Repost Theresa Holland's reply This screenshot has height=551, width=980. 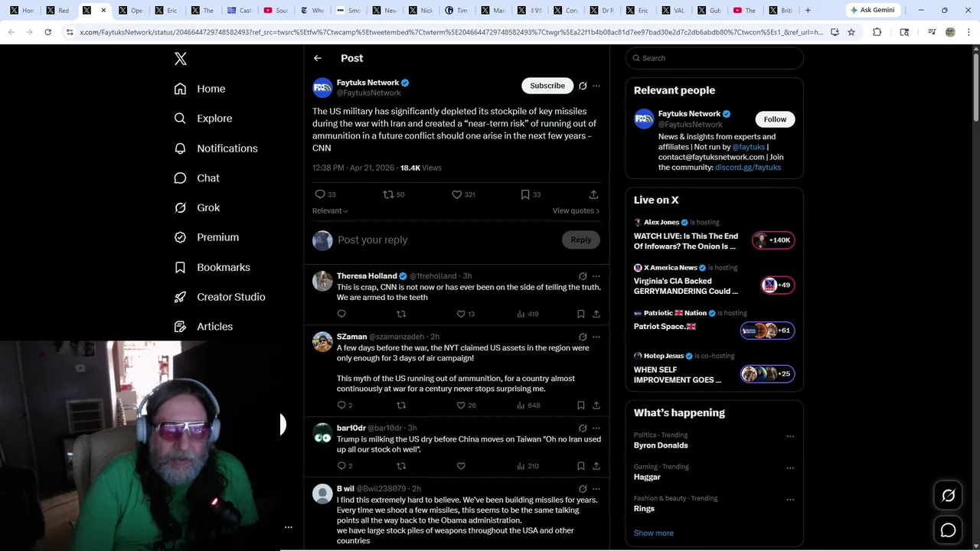coord(401,314)
